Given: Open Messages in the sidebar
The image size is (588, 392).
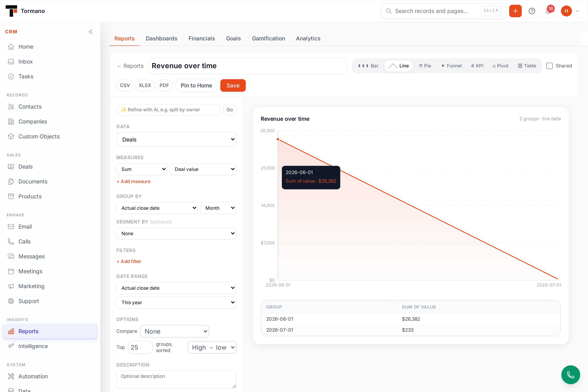Looking at the screenshot, I should (x=50, y=257).
